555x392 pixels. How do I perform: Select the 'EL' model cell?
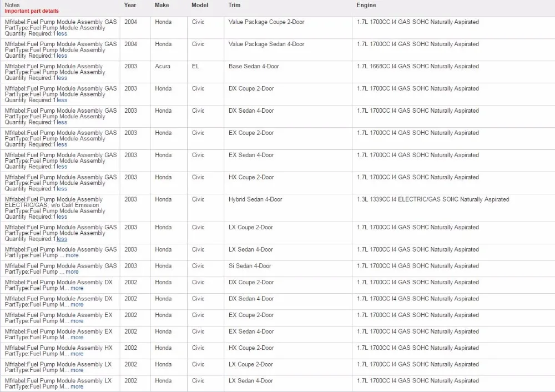[x=195, y=66]
